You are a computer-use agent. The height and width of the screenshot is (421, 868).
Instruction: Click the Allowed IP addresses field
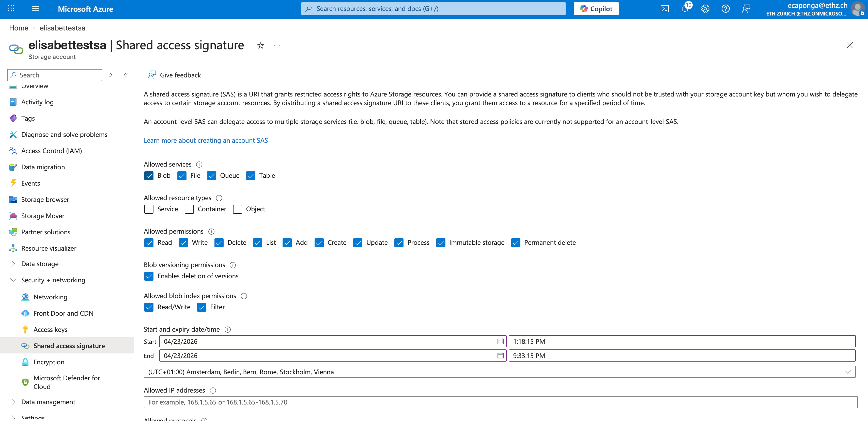[x=500, y=402]
